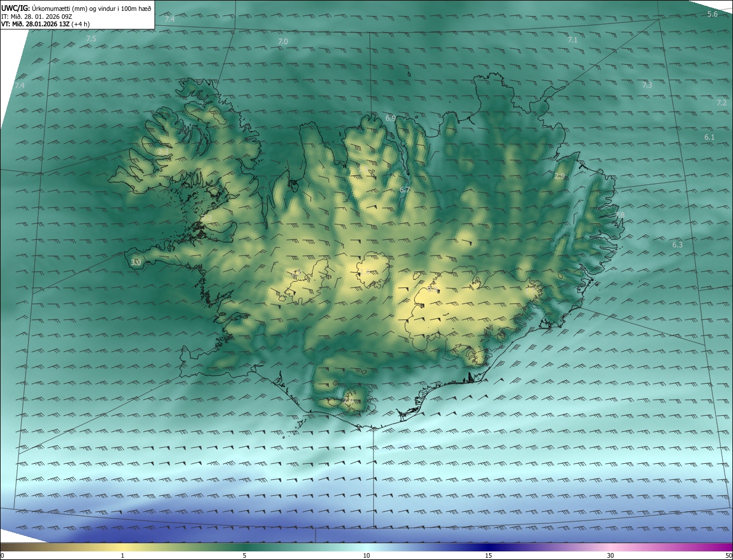Click the 15 tick label on the colour scale
This screenshot has width=733, height=560.
click(x=488, y=555)
